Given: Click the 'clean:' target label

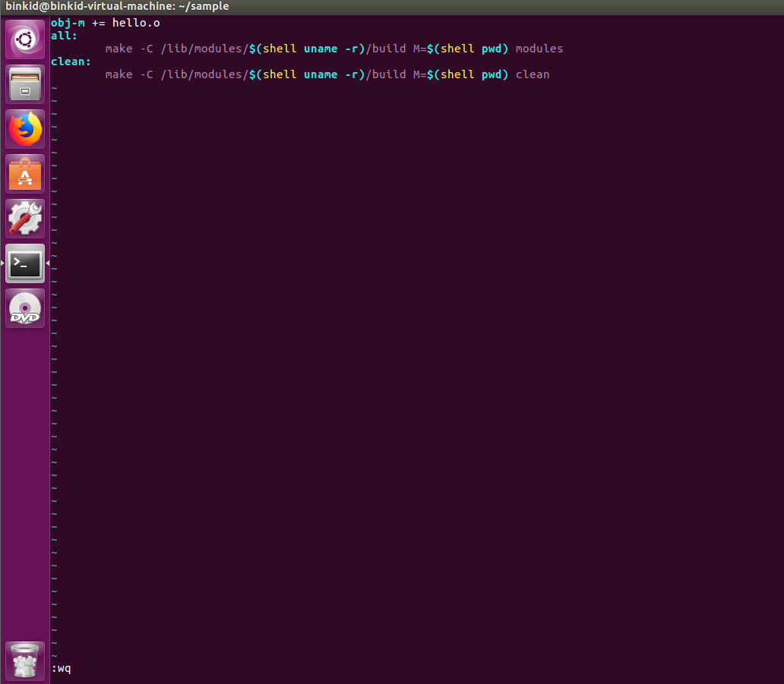Looking at the screenshot, I should [71, 61].
